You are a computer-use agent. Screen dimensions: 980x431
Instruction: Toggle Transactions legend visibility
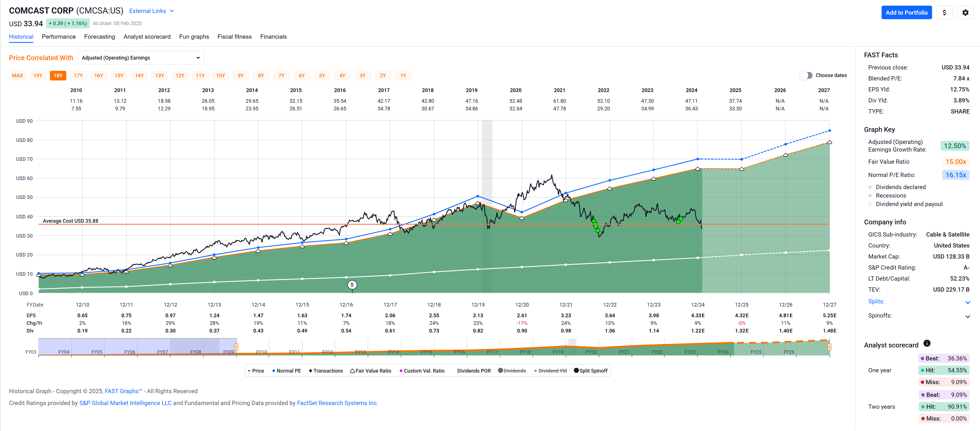point(326,371)
